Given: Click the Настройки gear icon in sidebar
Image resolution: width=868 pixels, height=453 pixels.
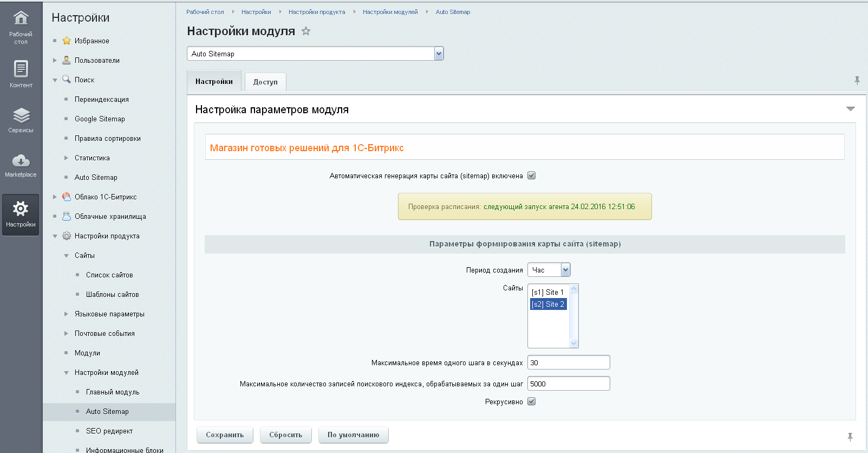Looking at the screenshot, I should (x=21, y=209).
